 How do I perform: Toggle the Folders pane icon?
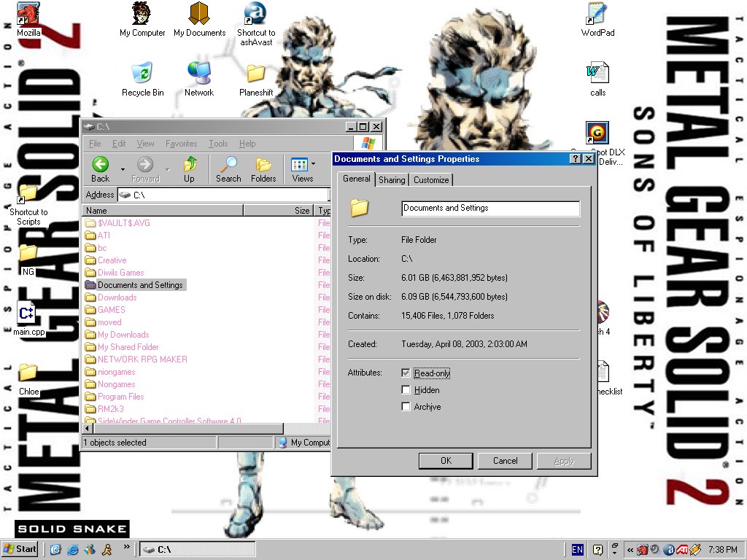point(263,164)
